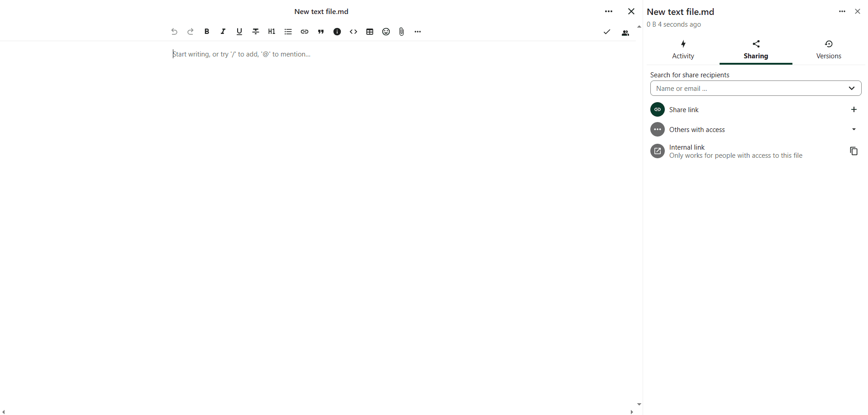The image size is (868, 415).
Task: Toggle bold formatting in the editor toolbar
Action: pyautogui.click(x=207, y=32)
